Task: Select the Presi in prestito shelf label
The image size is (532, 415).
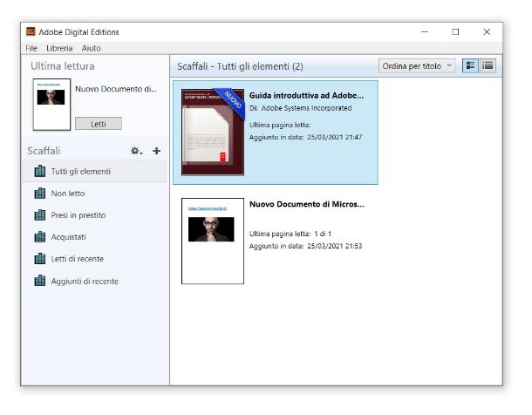Action: (x=78, y=215)
